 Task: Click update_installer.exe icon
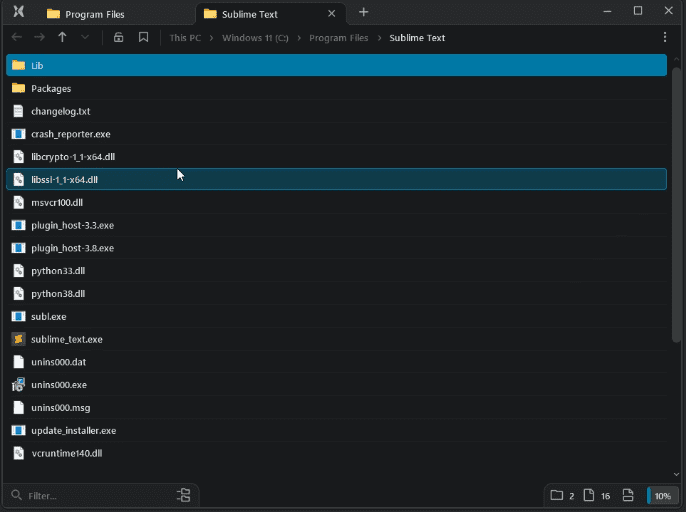click(18, 430)
